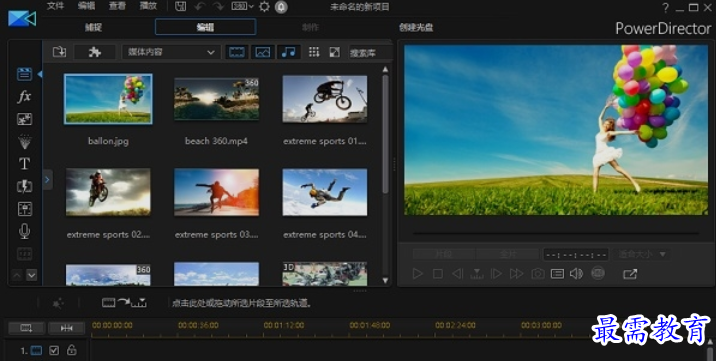Switch to the 制作 produce tab
716x361 pixels.
pos(311,27)
